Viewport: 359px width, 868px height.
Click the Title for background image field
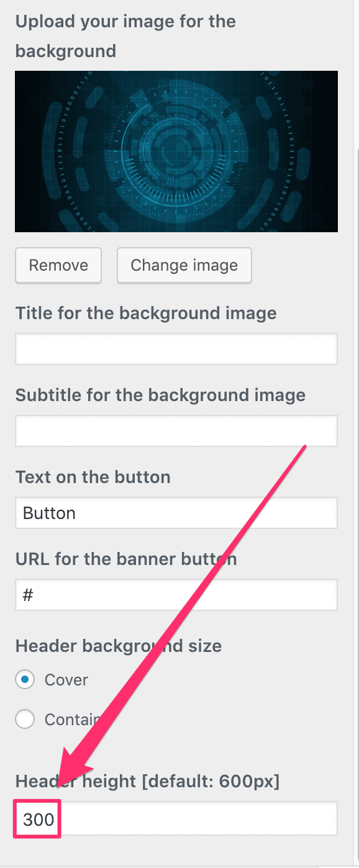[x=176, y=349]
